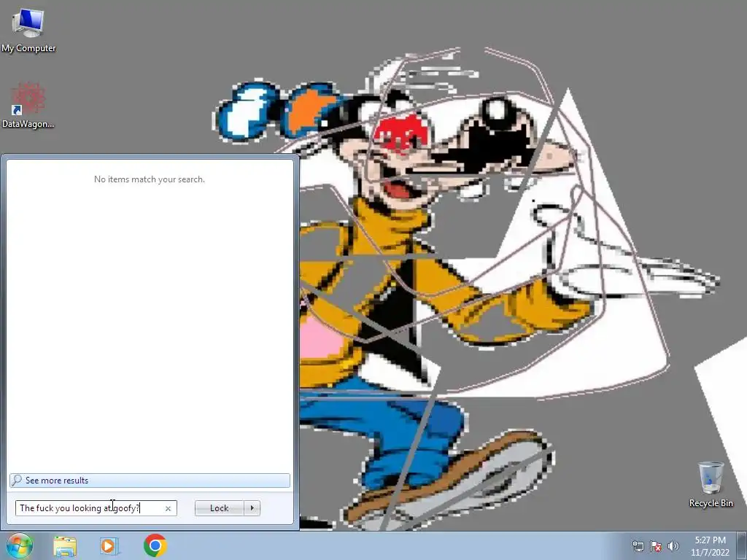Open the network tray icon
Viewport: 747px width, 560px height.
pyautogui.click(x=638, y=546)
